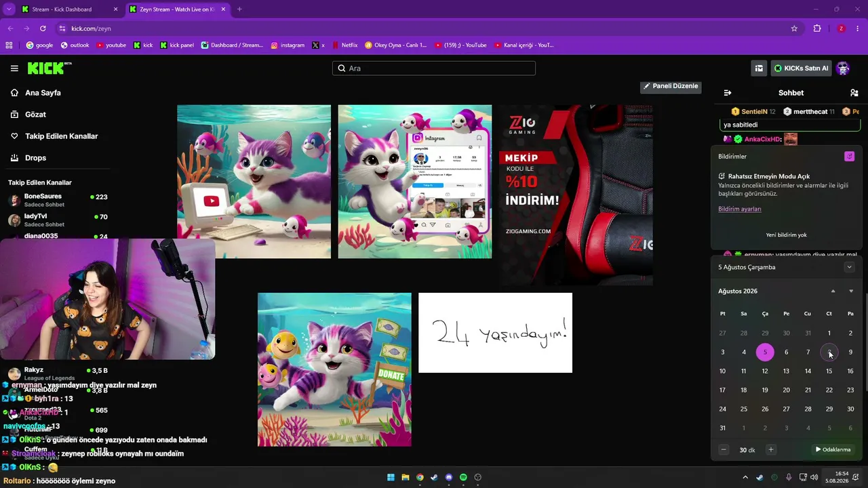868x488 pixels.
Task: Open the Bildirim ayarları link
Action: pyautogui.click(x=739, y=209)
